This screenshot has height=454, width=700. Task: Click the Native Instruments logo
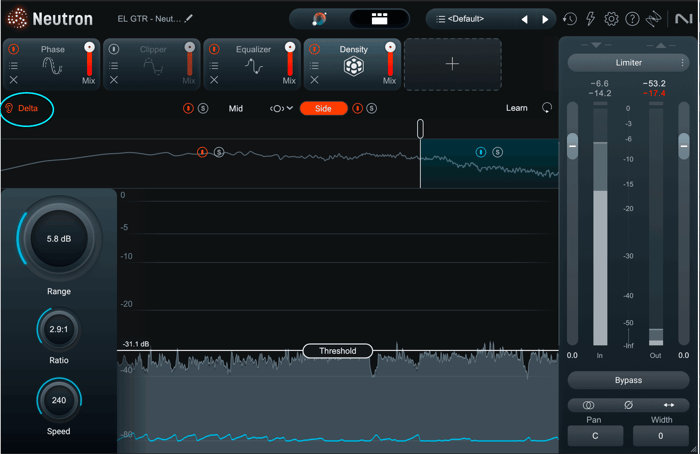click(683, 19)
